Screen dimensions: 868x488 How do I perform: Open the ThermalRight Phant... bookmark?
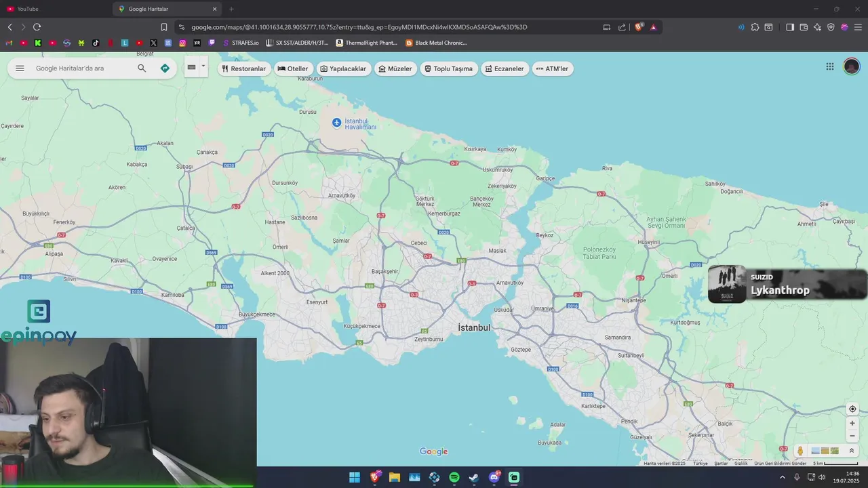tap(367, 43)
